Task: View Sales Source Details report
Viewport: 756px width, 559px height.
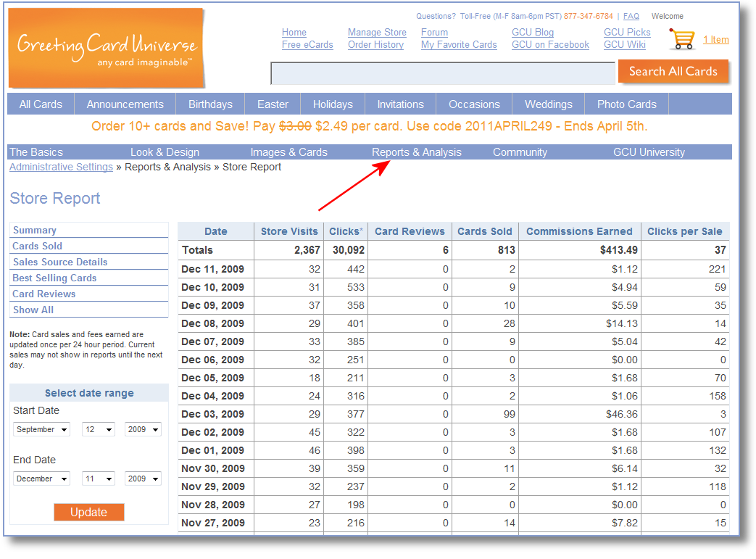Action: [60, 262]
